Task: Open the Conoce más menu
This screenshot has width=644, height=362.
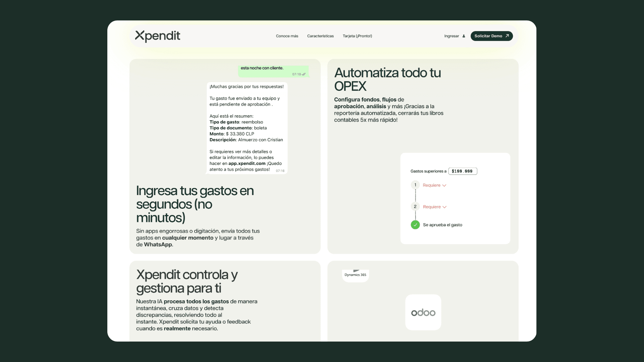Action: tap(287, 36)
